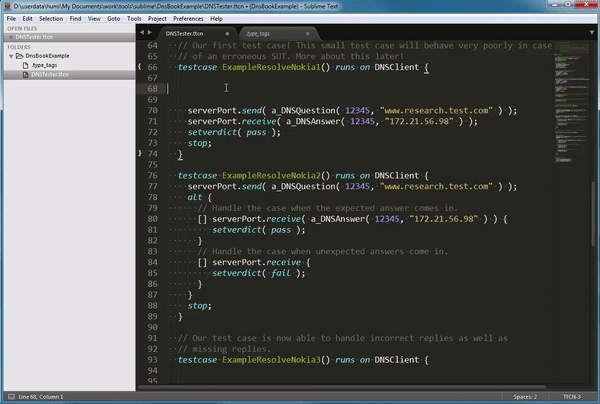Click line number 76 in gutter
The width and height of the screenshot is (600, 404).
click(x=152, y=176)
